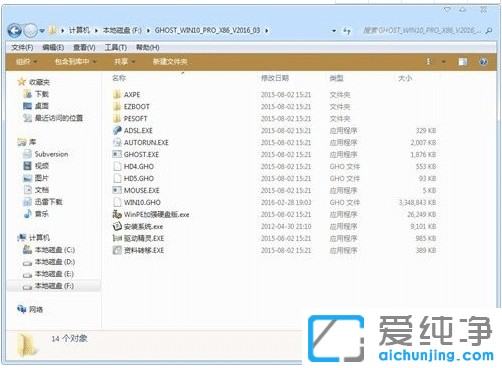Sort by the 大小 column header
This screenshot has height=368, width=502.
pos(405,78)
